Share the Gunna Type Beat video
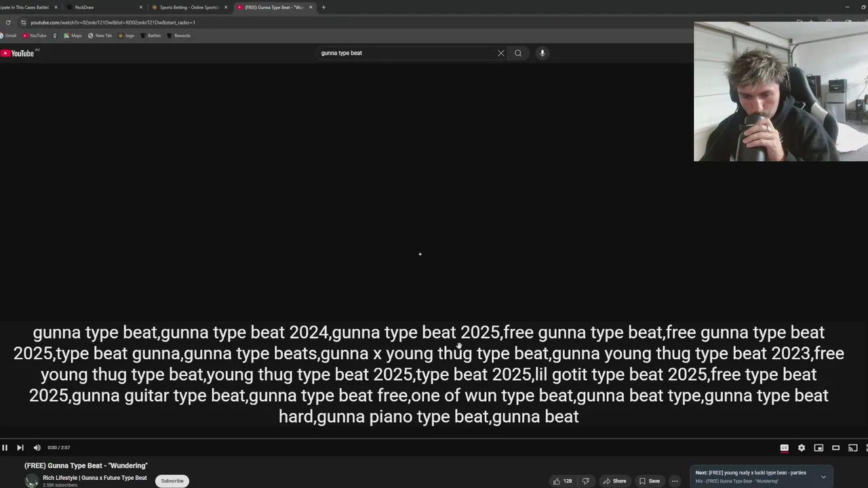This screenshot has width=868, height=488. (614, 481)
